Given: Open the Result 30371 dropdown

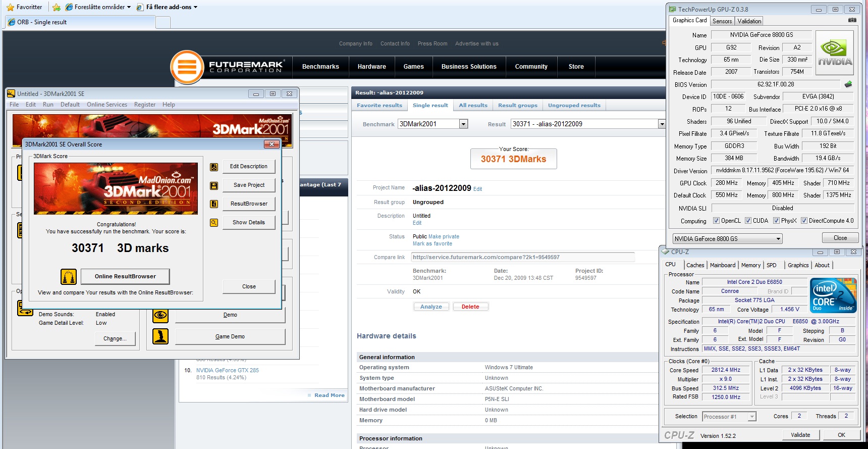Looking at the screenshot, I should coord(662,124).
